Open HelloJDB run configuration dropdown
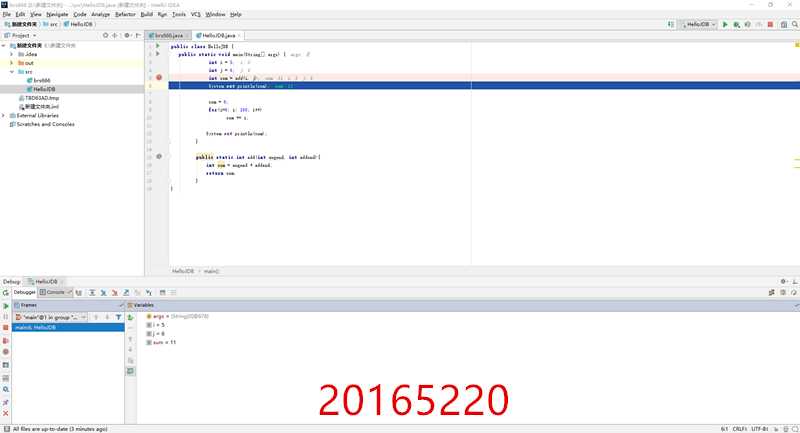800x433 pixels. [x=698, y=24]
